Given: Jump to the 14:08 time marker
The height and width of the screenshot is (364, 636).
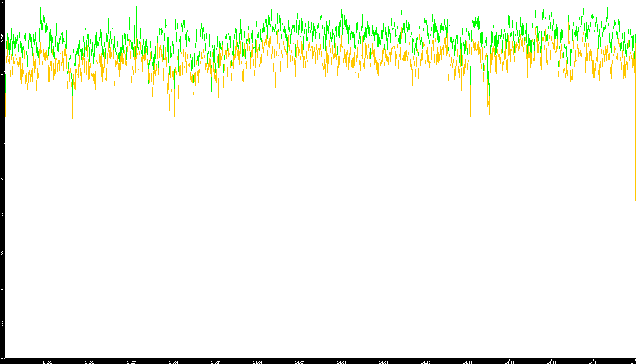Looking at the screenshot, I should point(341,362).
